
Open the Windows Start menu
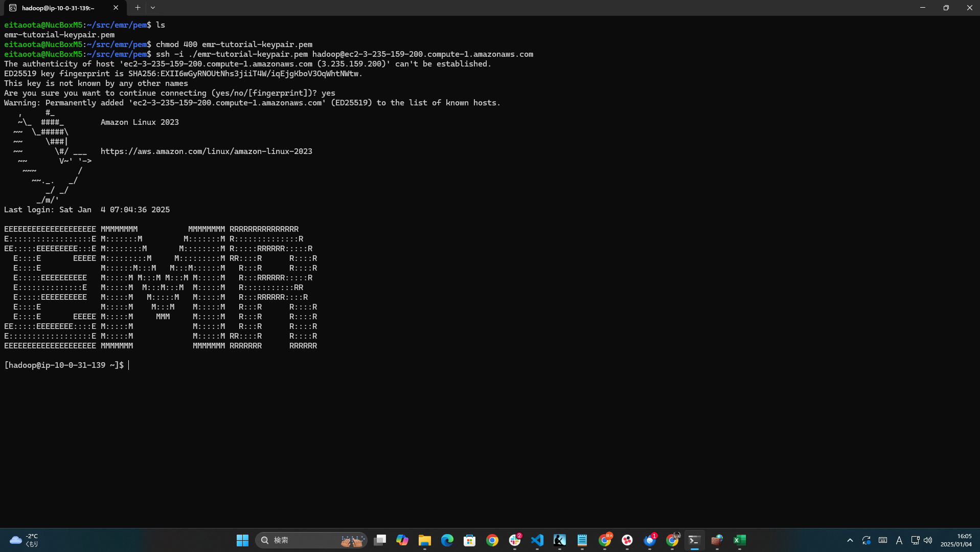242,540
